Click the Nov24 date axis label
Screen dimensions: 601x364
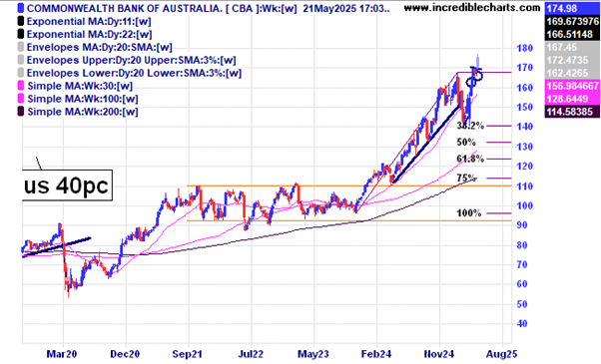tap(439, 354)
